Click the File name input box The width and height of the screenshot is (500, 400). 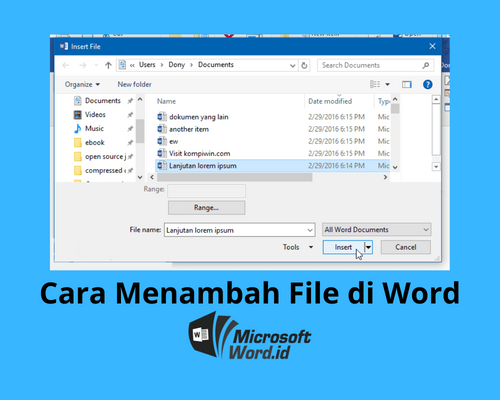point(239,230)
